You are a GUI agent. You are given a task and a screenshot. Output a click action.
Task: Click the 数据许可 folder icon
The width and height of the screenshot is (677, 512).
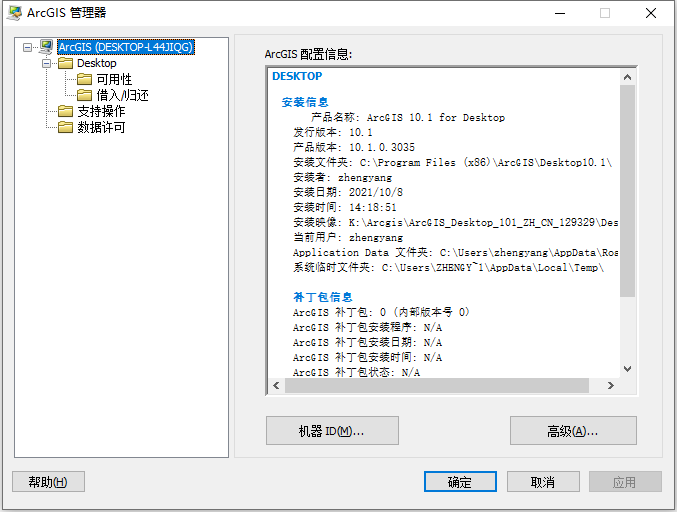click(x=65, y=127)
